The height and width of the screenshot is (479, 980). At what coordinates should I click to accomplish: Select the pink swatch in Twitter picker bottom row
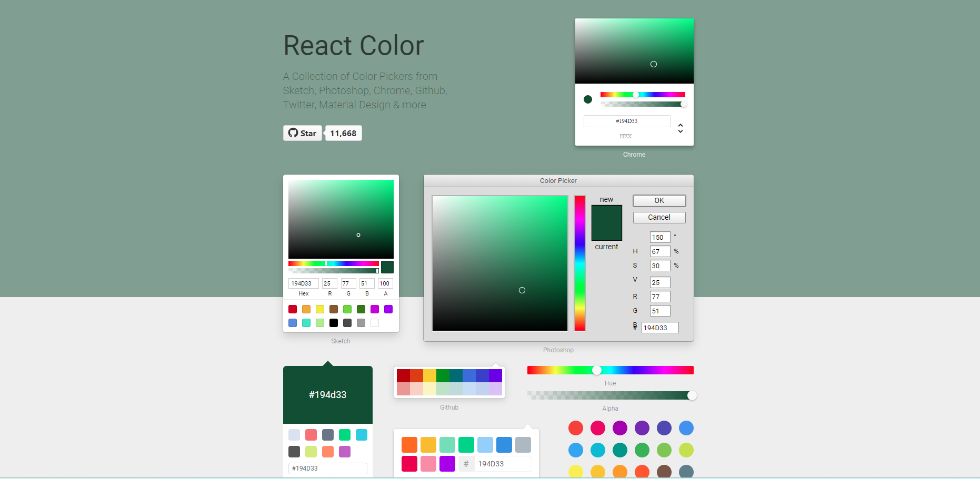[428, 464]
